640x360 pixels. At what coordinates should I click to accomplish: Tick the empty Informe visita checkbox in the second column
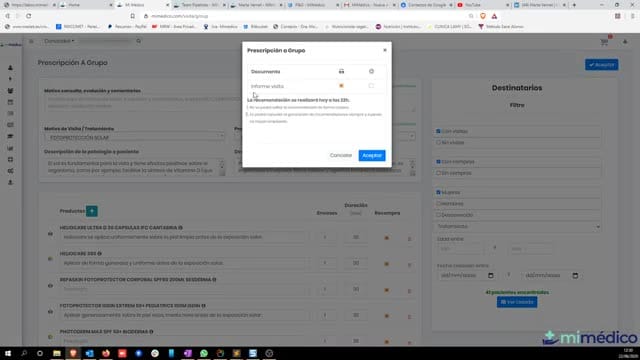click(371, 86)
